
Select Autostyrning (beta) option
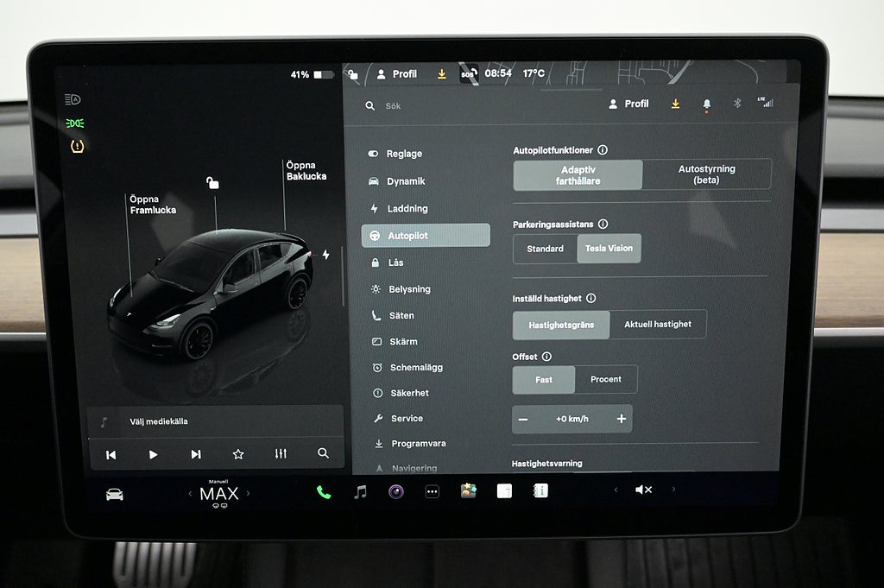point(706,175)
